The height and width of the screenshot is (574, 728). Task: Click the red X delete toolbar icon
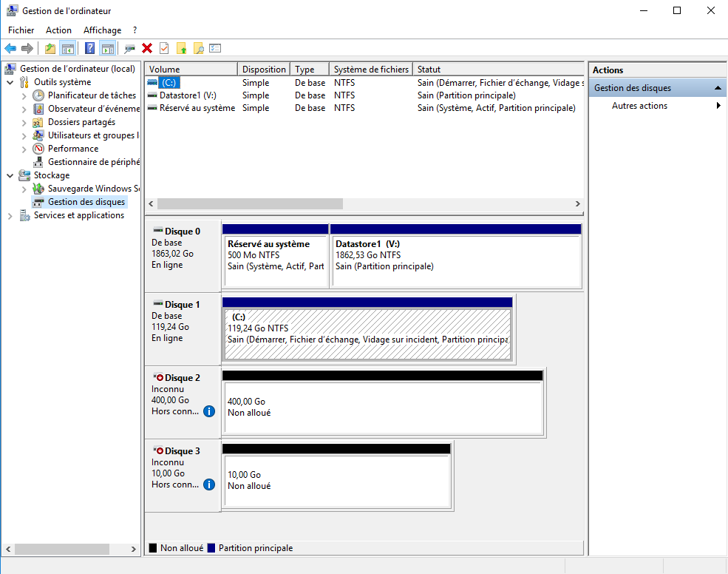(146, 48)
